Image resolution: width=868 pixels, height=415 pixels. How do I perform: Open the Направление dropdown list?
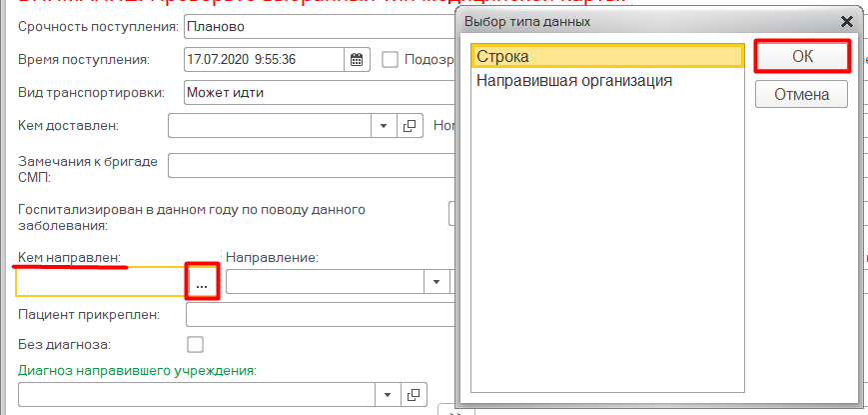click(436, 282)
